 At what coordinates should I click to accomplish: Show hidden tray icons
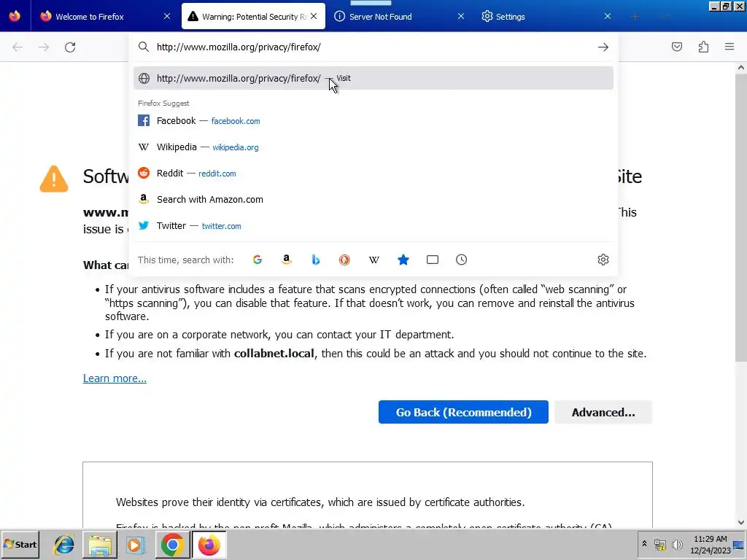[645, 544]
